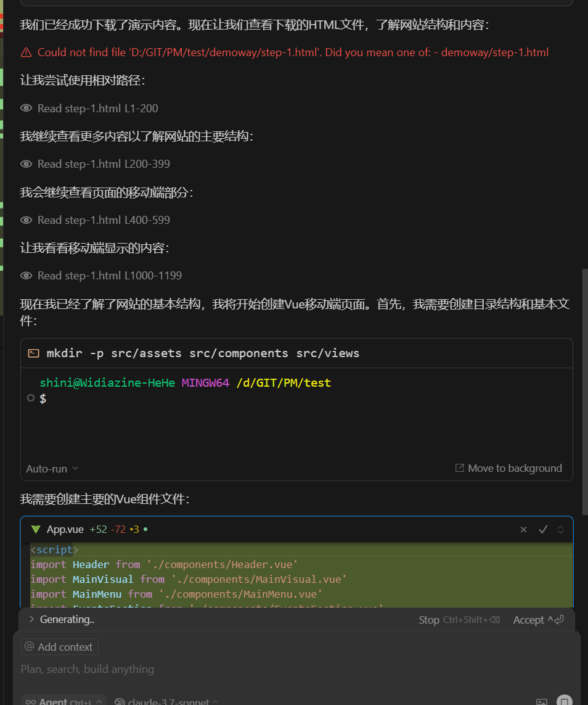
Task: Click the Add context button
Action: [x=60, y=647]
